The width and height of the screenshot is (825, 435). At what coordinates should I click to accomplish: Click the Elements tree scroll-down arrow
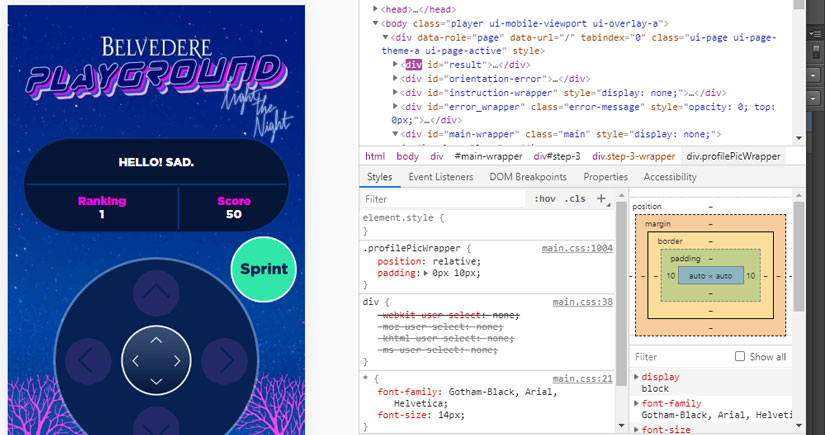(799, 138)
